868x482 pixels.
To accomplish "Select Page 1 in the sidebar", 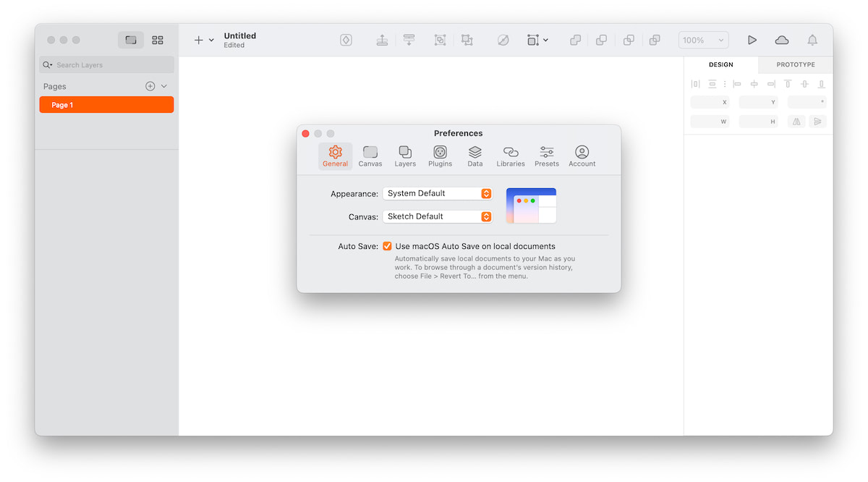I will pos(106,105).
